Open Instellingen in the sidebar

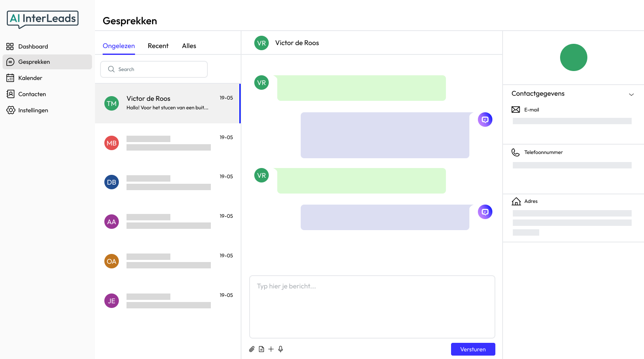point(47,110)
